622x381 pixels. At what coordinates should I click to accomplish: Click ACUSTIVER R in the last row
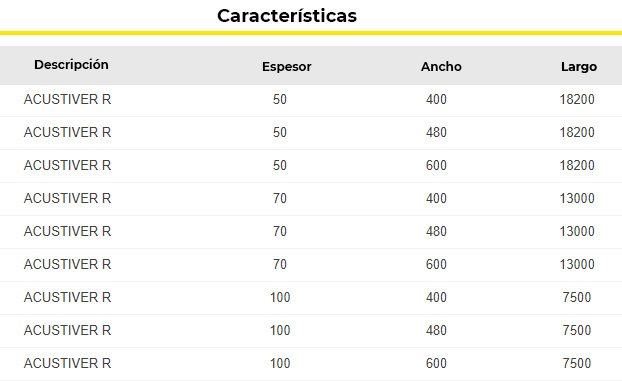(x=67, y=363)
